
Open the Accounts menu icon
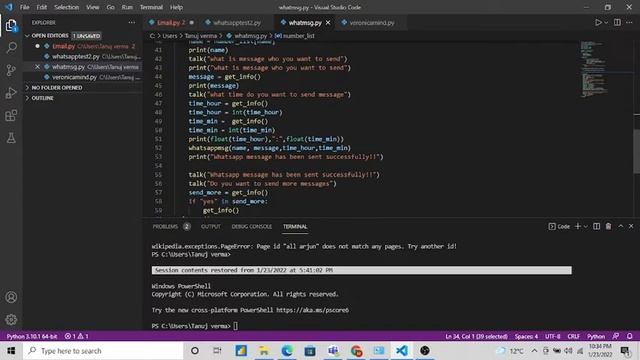(x=11, y=297)
